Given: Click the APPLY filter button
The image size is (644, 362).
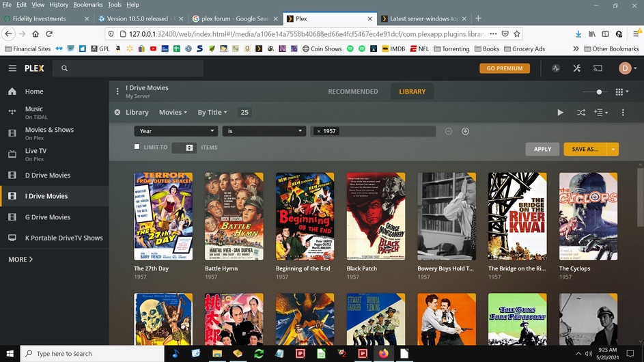Looking at the screenshot, I should [x=542, y=149].
